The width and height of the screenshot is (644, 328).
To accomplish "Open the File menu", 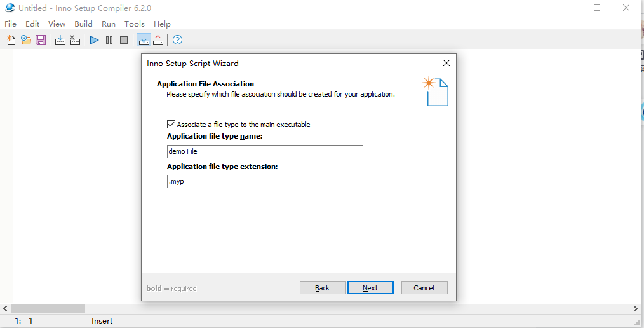I will click(10, 24).
